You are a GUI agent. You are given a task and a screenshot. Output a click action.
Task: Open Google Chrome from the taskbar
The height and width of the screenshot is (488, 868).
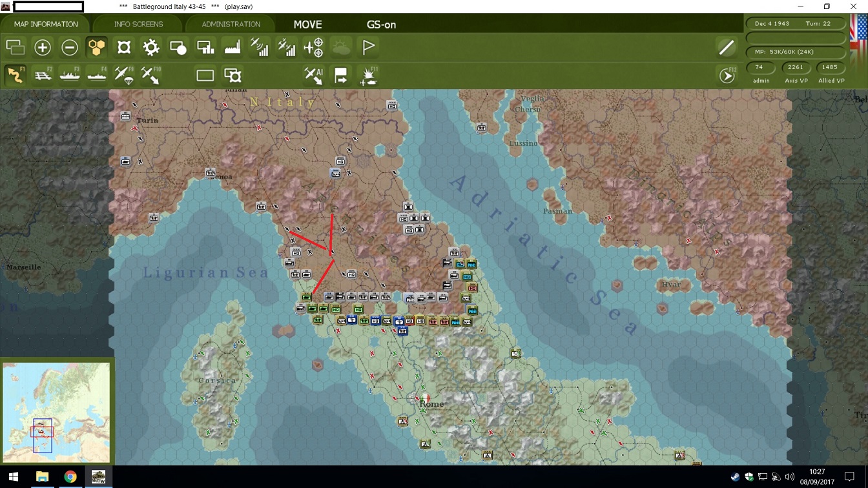tap(70, 477)
